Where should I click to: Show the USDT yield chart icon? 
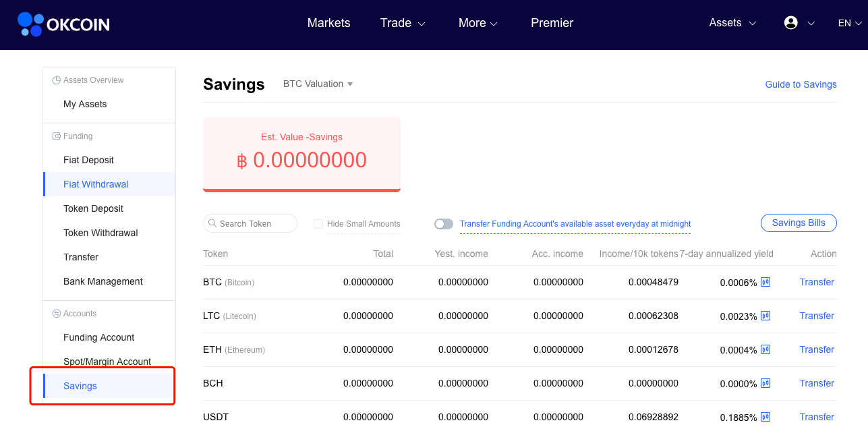[x=765, y=417]
